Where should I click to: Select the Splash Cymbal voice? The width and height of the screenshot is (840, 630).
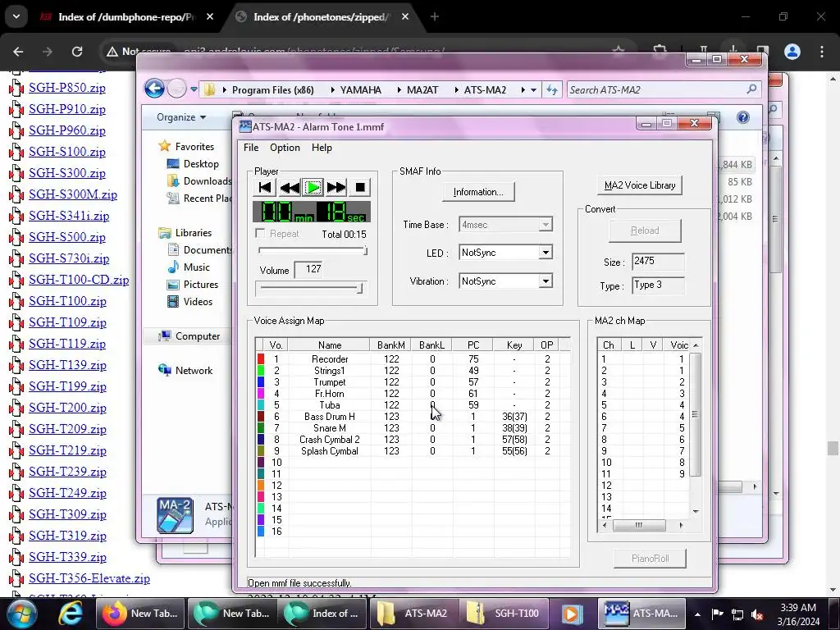point(330,451)
